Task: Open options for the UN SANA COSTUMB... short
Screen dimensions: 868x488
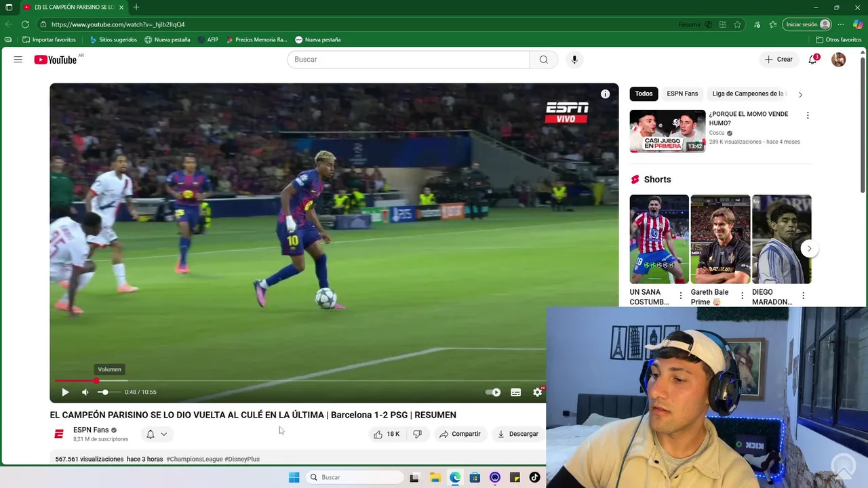Action: click(681, 296)
